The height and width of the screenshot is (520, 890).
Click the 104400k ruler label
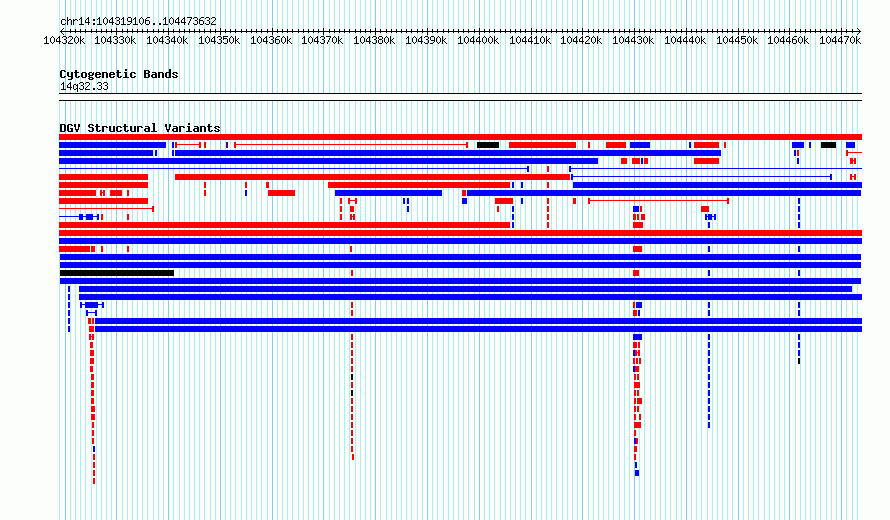[478, 40]
